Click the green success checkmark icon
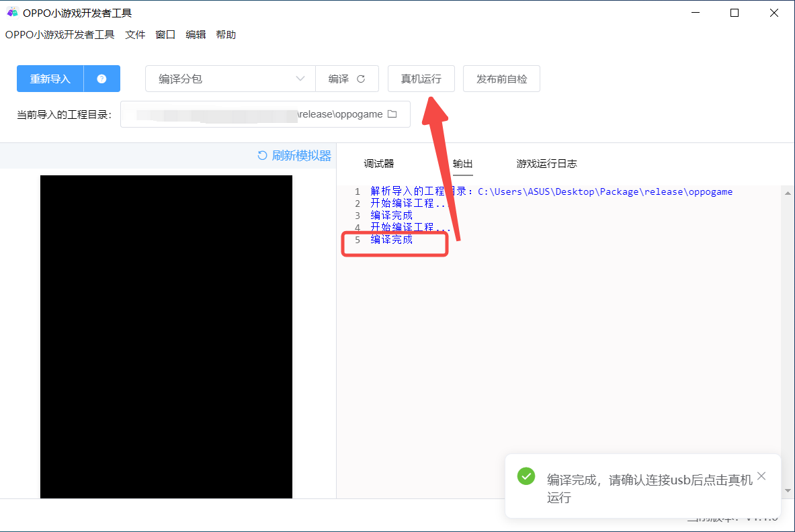Viewport: 795px width, 532px height. click(x=526, y=476)
